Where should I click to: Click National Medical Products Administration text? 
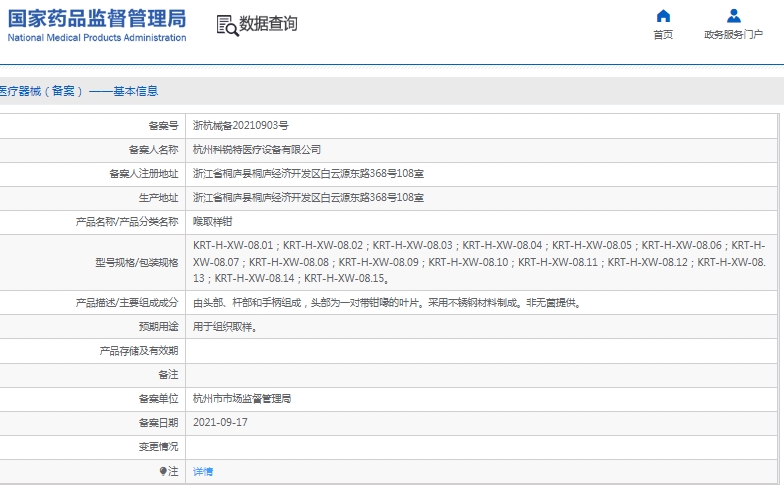(96, 38)
